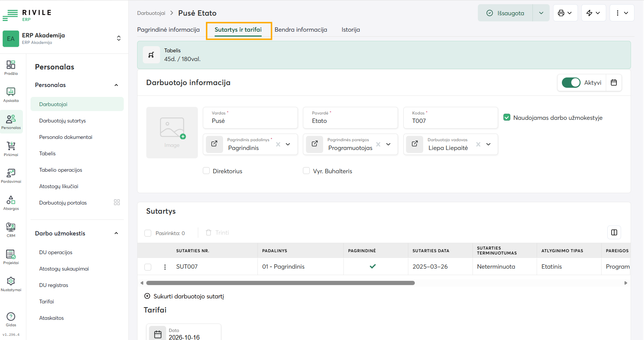Open the Nustatymai settings icon
Screen dimensions: 644x340
click(x=11, y=284)
